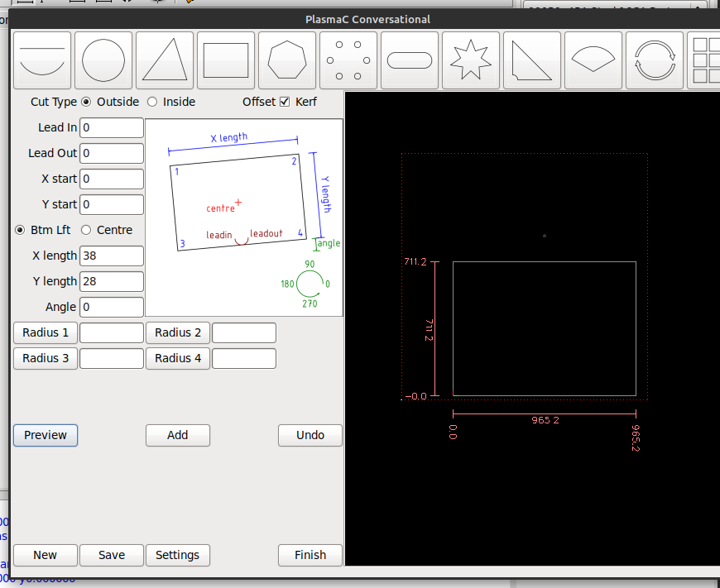Select the slot shape tool
Screen dimensions: 720x588
pos(410,60)
